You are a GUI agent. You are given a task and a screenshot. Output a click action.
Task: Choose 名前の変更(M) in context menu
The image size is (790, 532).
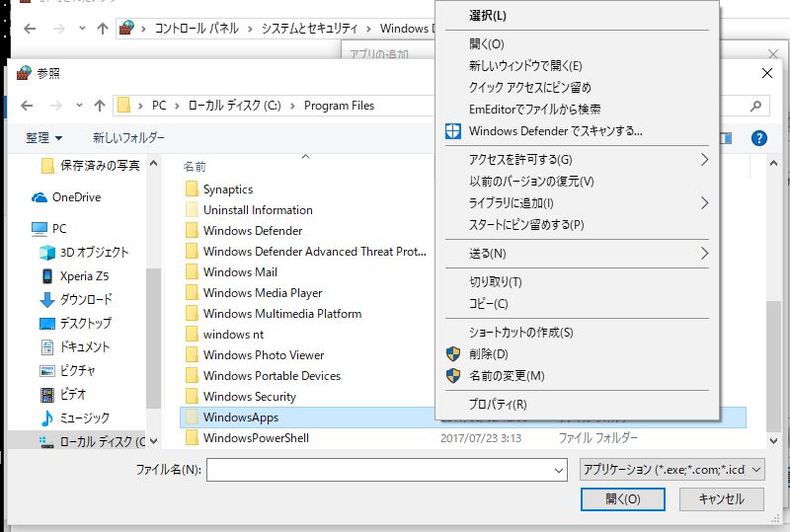coord(577,376)
